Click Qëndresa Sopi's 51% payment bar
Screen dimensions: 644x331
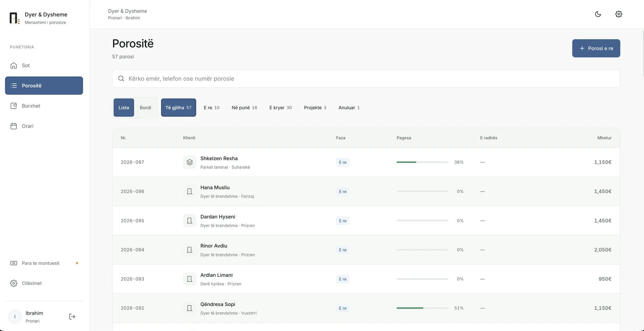coord(422,308)
